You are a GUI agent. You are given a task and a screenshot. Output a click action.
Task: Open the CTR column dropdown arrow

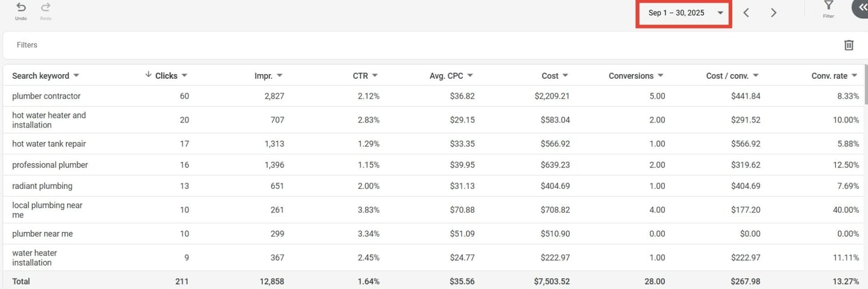(x=375, y=76)
